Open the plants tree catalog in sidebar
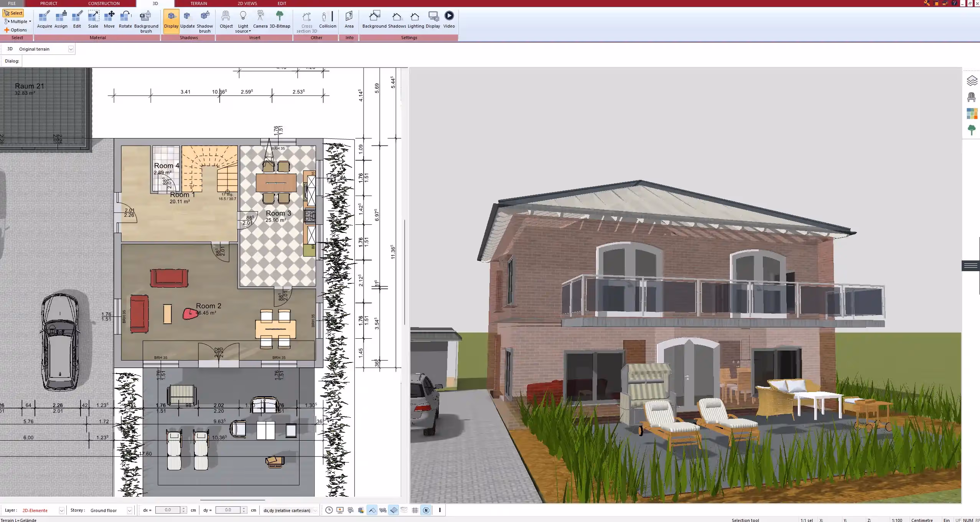Viewport: 980px width, 522px height. point(972,130)
